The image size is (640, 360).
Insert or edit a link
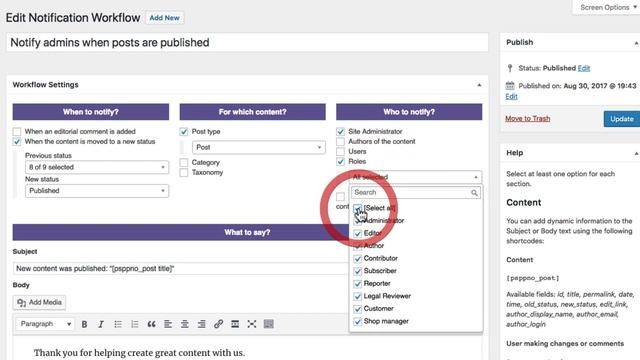coord(218,324)
